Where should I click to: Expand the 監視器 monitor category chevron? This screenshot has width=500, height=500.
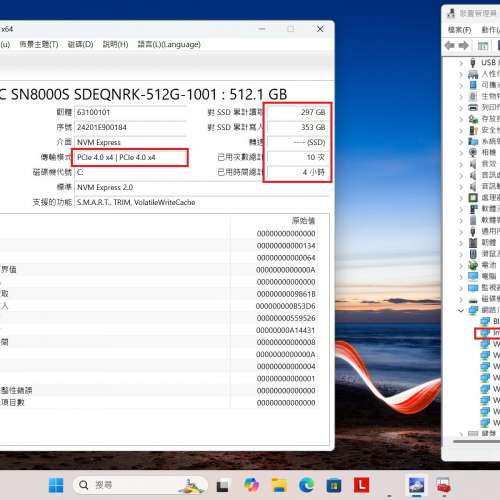click(461, 288)
